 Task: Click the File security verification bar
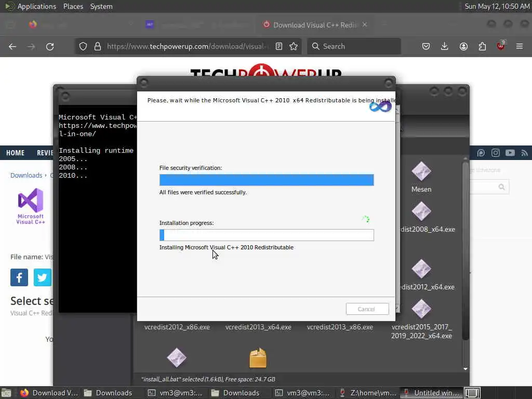click(267, 180)
